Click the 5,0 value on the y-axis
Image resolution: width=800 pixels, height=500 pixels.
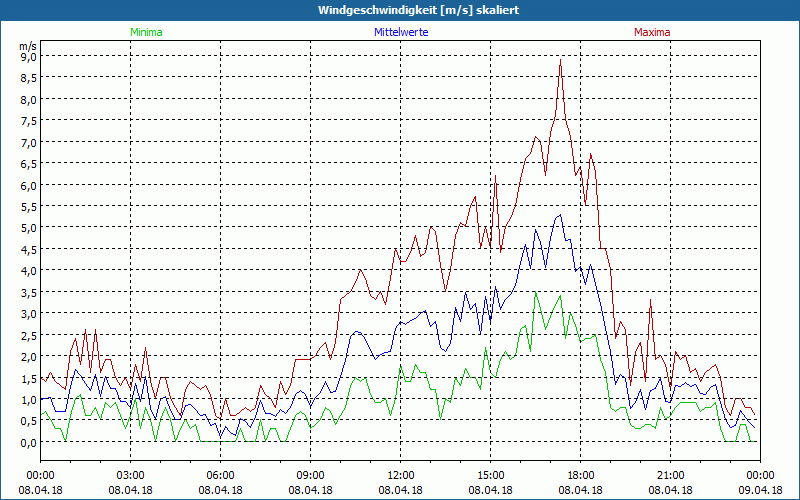pyautogui.click(x=28, y=228)
